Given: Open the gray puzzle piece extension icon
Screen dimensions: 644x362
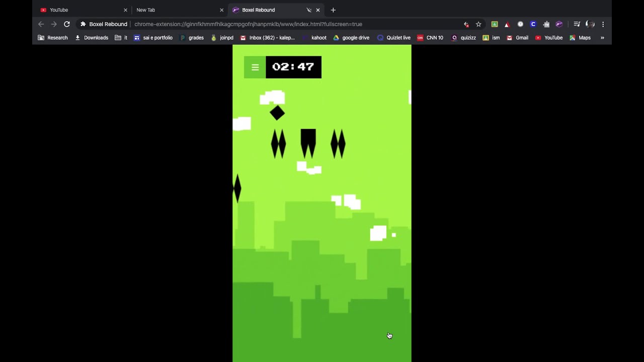Looking at the screenshot, I should [546, 24].
